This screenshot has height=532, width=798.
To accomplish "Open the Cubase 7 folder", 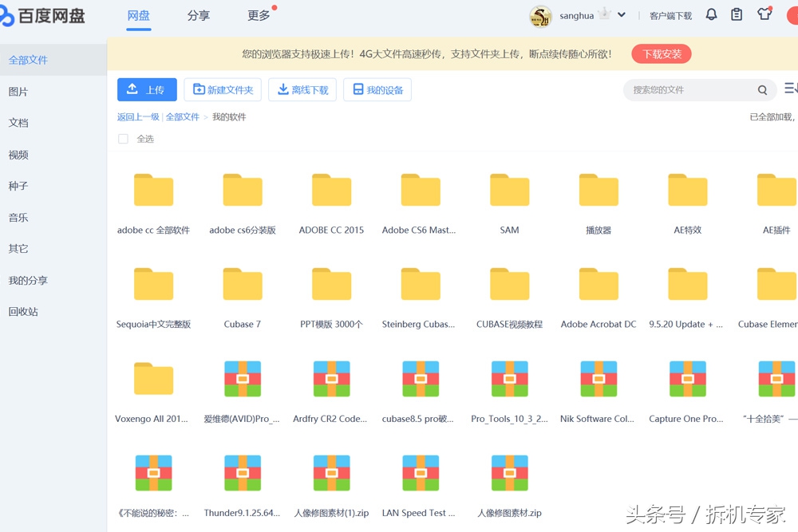I will click(x=243, y=284).
